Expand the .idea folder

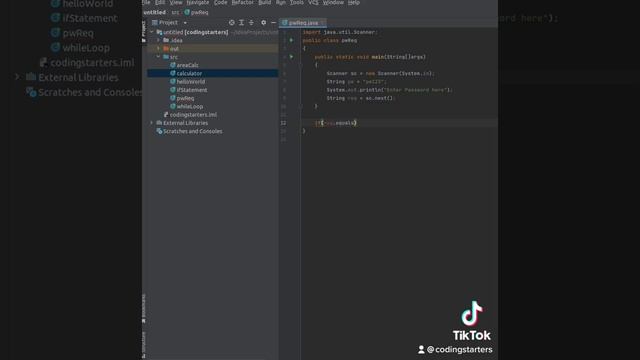(159, 40)
